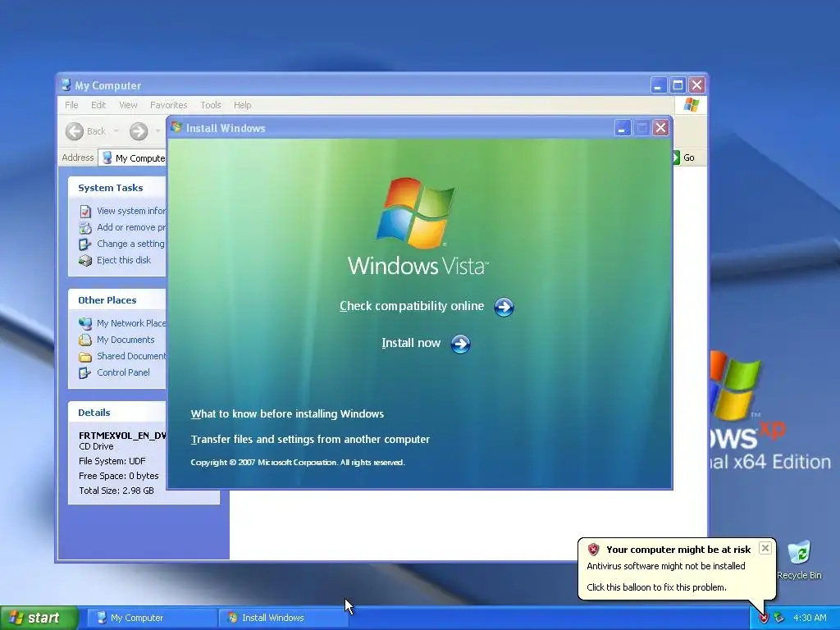Collapse the System Tasks panel header

click(116, 188)
